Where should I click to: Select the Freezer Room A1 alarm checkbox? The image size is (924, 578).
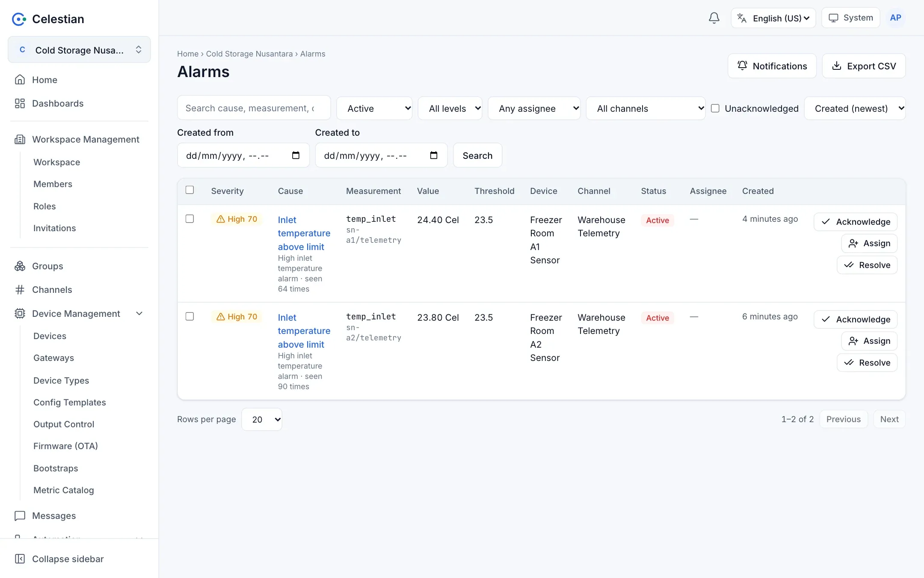click(x=190, y=219)
